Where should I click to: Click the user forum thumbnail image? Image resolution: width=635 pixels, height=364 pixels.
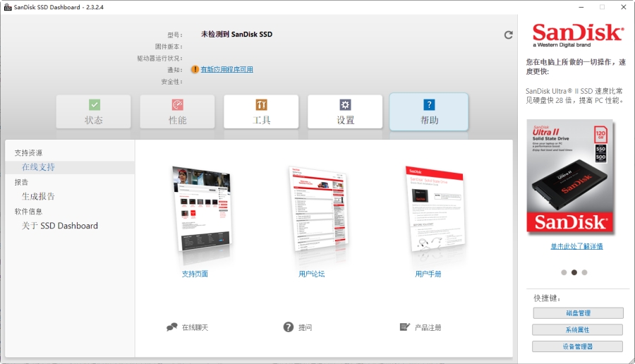pos(319,209)
